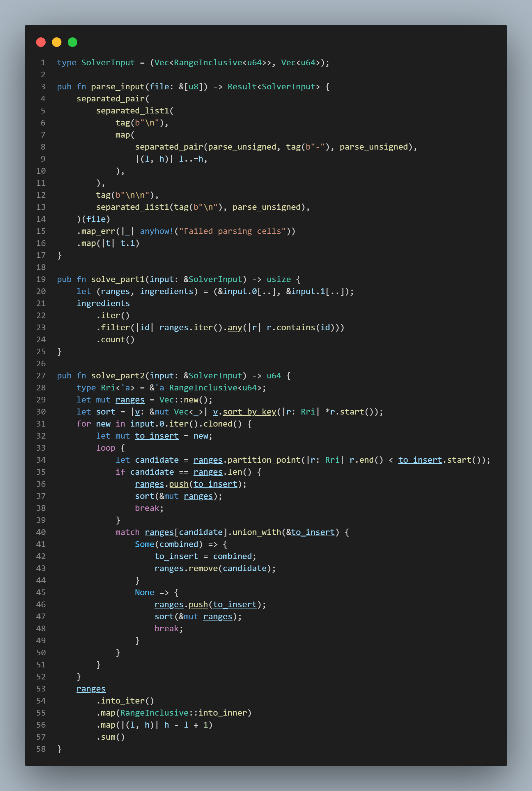Click "(file)" argument on line 14

[x=96, y=219]
